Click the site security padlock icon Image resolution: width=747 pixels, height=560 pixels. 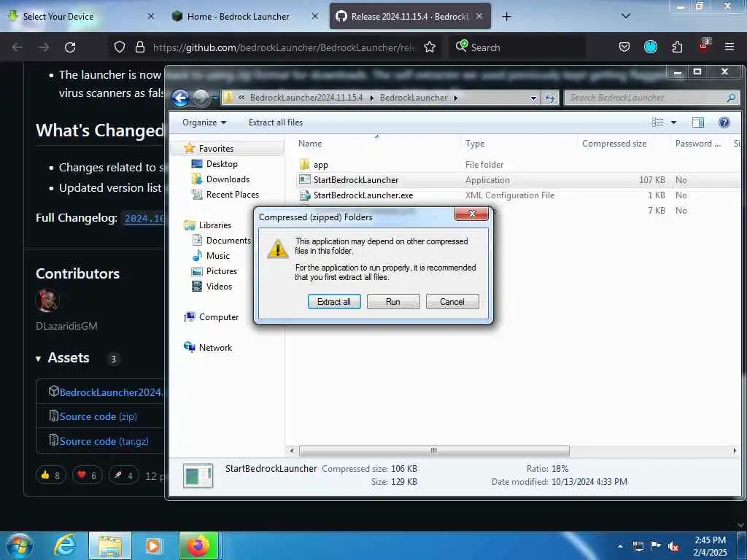pyautogui.click(x=139, y=47)
